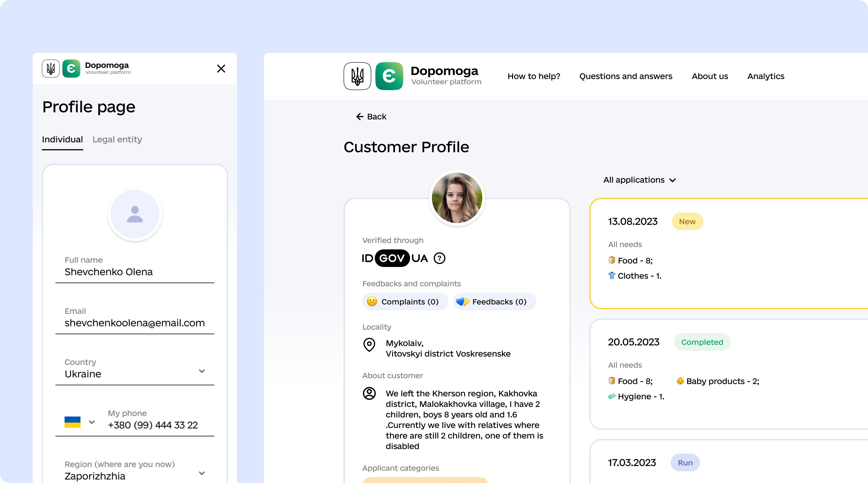Click 'Food - 8;' in the Completed application
This screenshot has height=483, width=868.
click(x=635, y=381)
